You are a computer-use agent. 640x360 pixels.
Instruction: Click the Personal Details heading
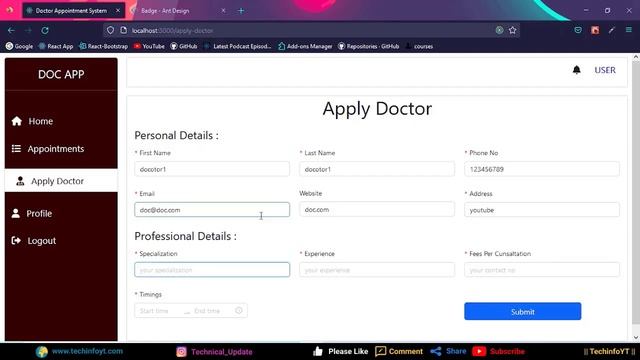176,135
